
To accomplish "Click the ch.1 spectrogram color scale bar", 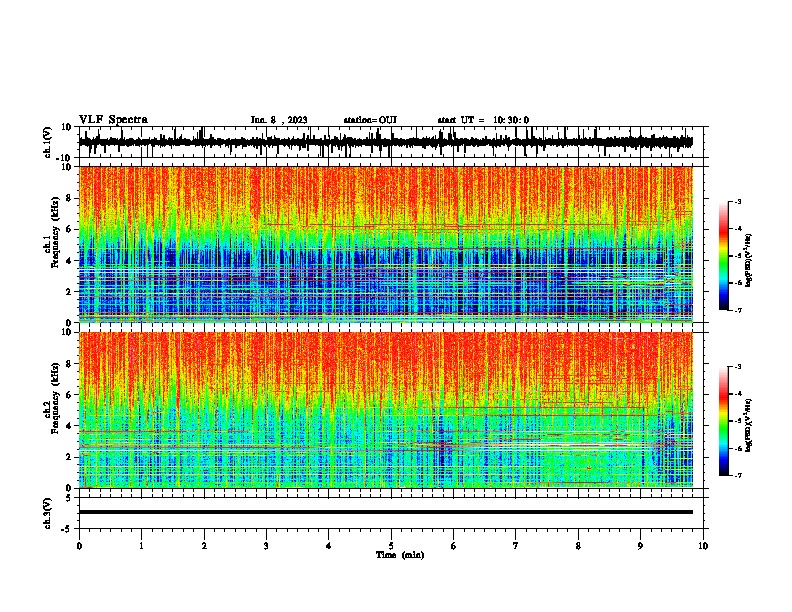I will (x=723, y=256).
